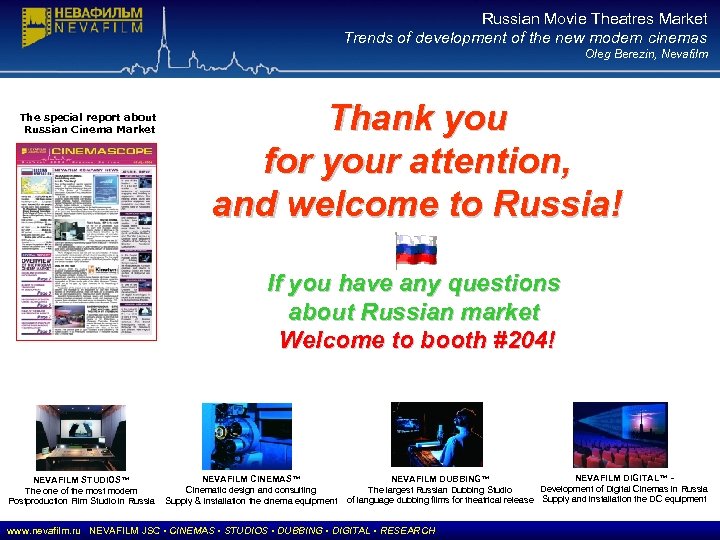The image size is (720, 540).
Task: Click the 'for your attention,' line
Action: click(x=417, y=162)
